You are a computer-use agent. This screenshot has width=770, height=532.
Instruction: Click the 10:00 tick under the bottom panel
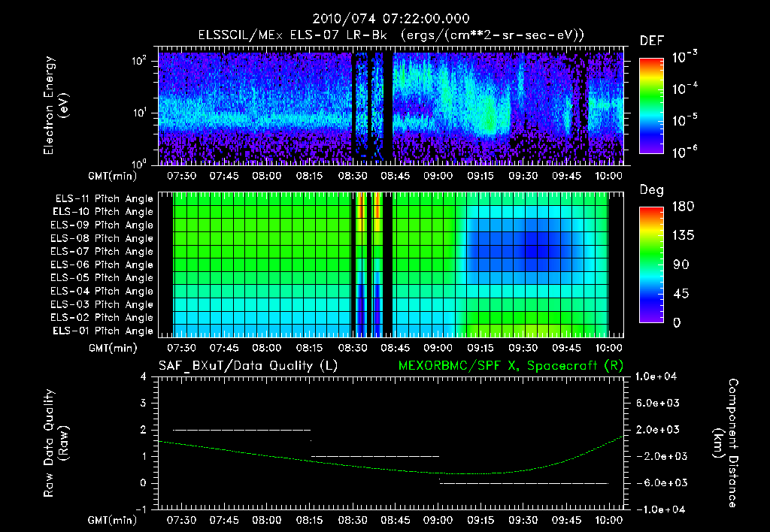(x=609, y=520)
